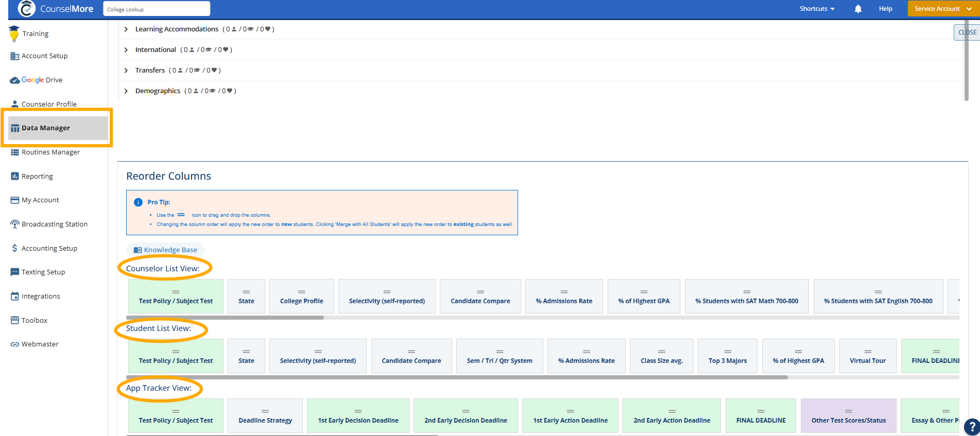The width and height of the screenshot is (980, 436).
Task: Expand the Demographics section
Action: pos(126,91)
